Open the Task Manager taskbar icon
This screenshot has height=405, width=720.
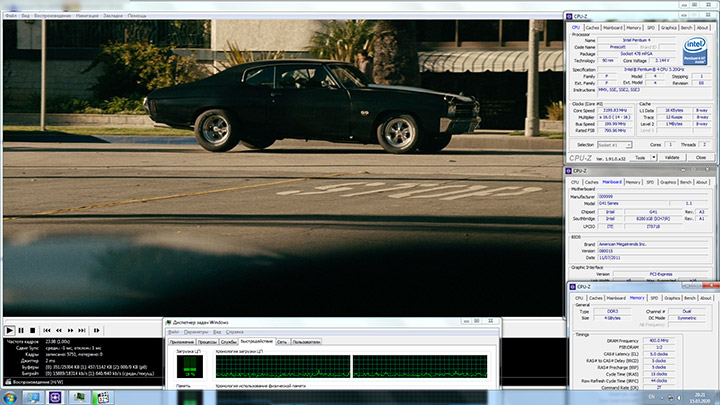pyautogui.click(x=79, y=397)
